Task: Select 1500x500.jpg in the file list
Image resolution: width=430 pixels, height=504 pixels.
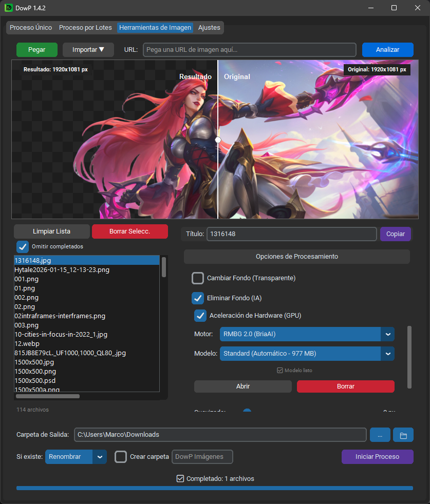Action: 87,362
